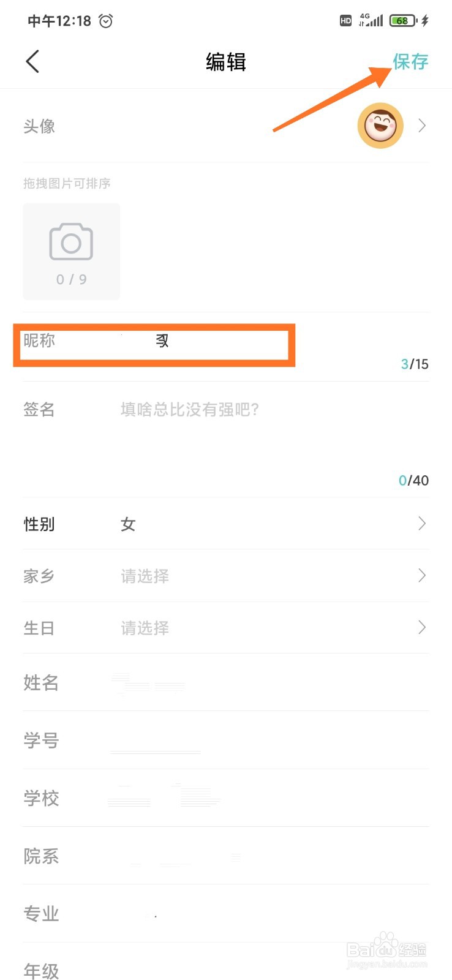Save profile with 保存 button
This screenshot has width=452, height=980.
pos(410,61)
